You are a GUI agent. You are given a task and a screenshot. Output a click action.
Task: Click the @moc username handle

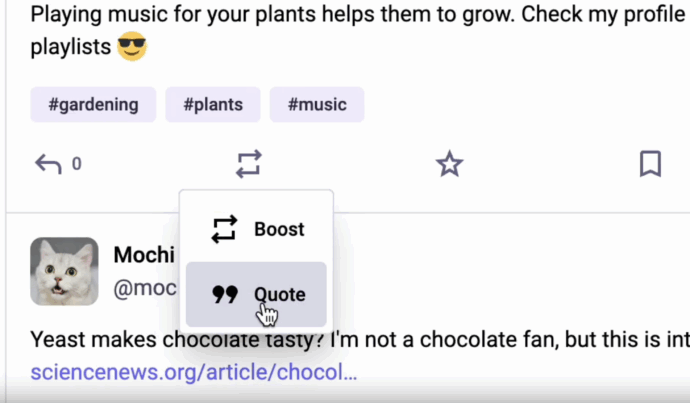tap(145, 289)
